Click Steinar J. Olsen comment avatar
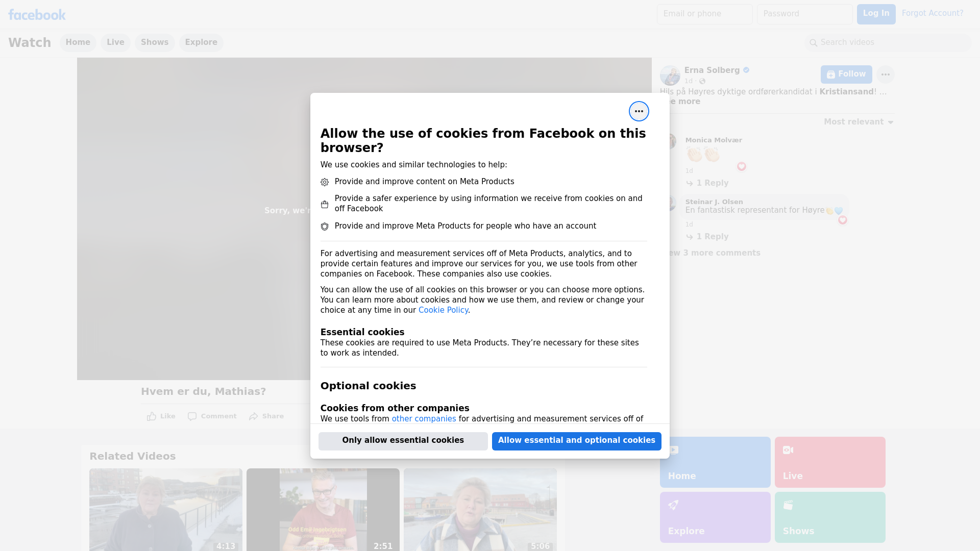The width and height of the screenshot is (980, 551). [x=673, y=203]
